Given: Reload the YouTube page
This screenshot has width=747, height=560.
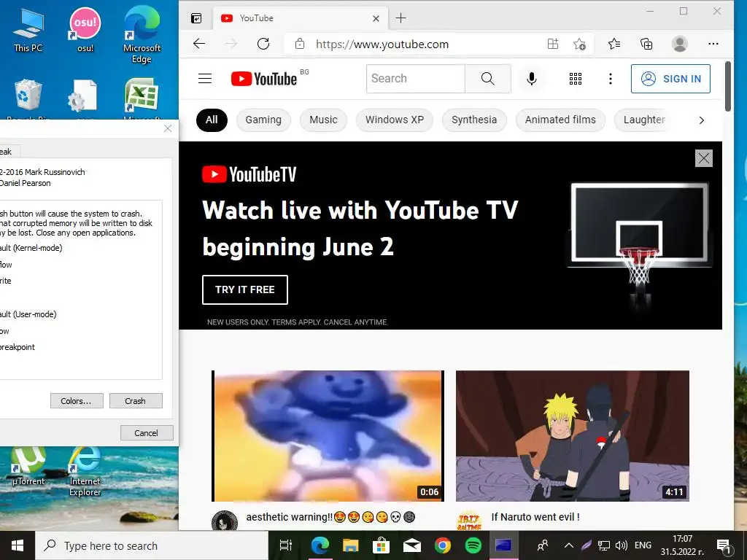Looking at the screenshot, I should click(x=263, y=44).
